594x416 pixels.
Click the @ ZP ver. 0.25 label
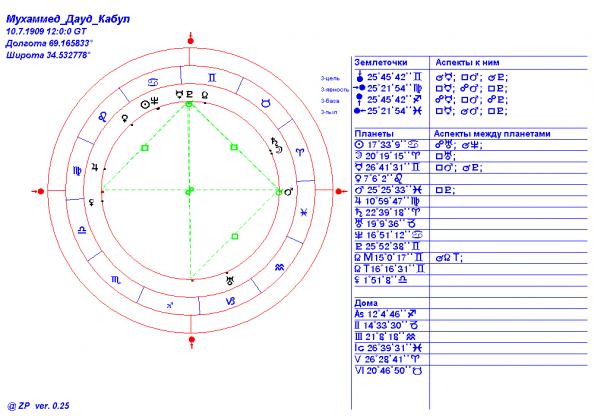(x=38, y=406)
